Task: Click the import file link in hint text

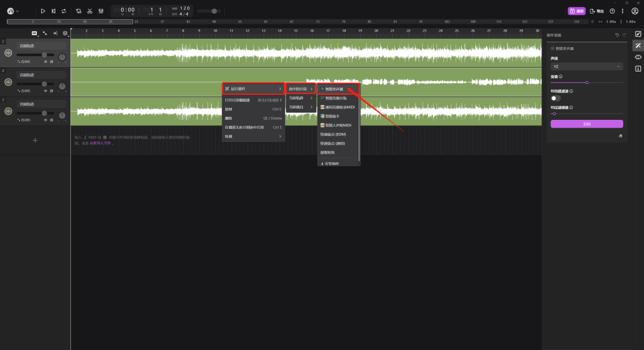Action: [100, 143]
